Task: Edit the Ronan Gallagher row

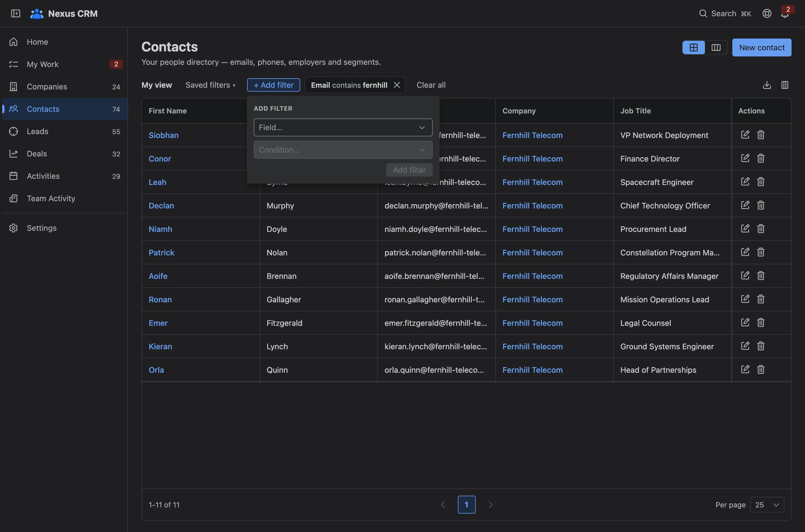Action: pos(745,299)
